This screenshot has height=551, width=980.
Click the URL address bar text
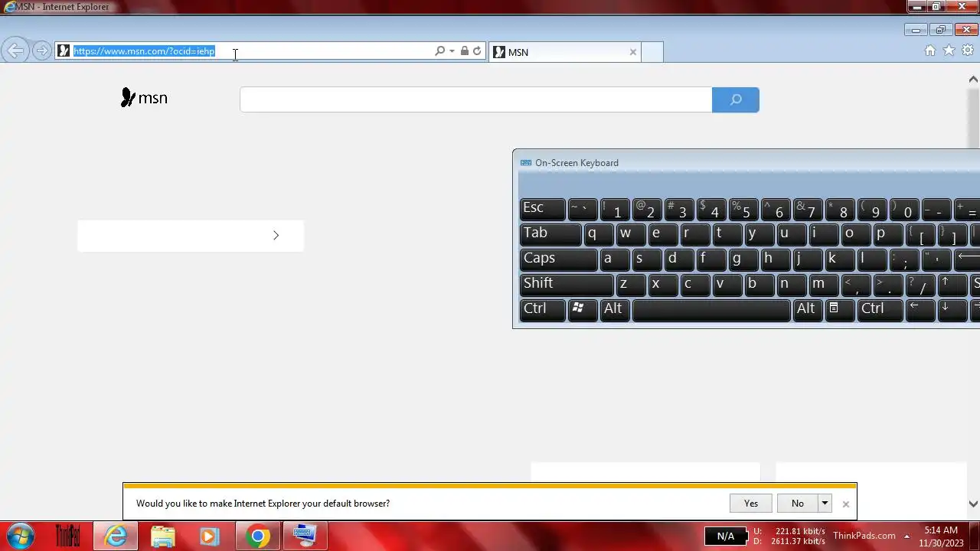[144, 51]
